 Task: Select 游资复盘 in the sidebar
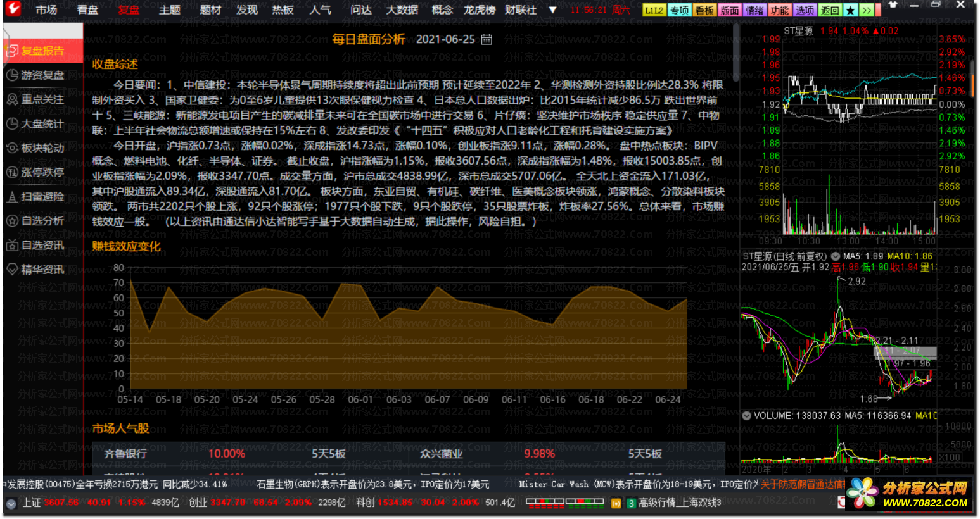[x=42, y=75]
